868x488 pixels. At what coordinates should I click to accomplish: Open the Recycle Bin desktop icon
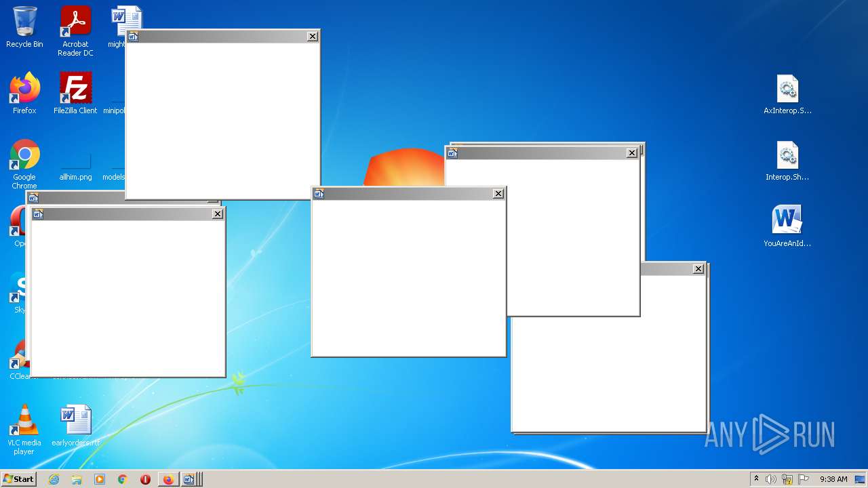click(24, 27)
